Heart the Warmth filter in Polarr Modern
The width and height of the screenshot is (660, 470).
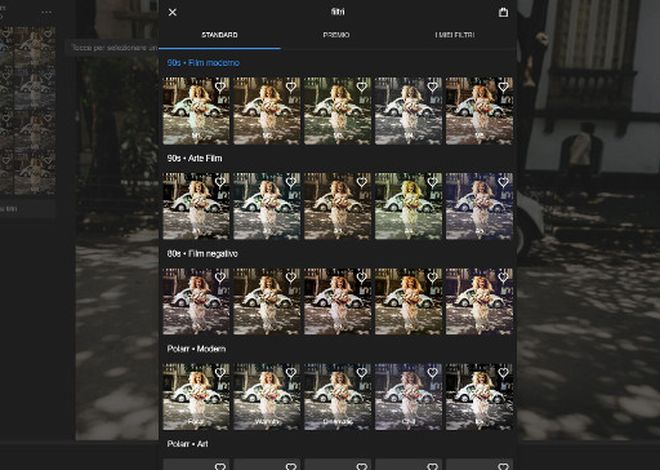click(291, 373)
